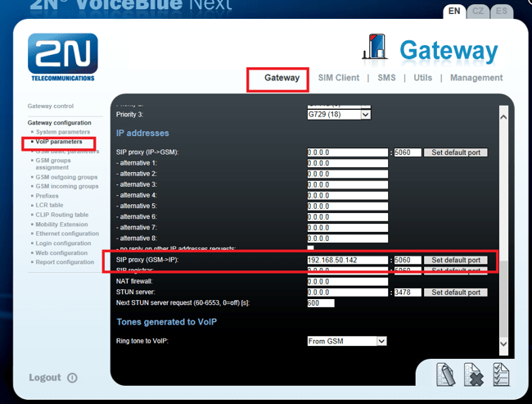Image resolution: width=532 pixels, height=404 pixels.
Task: Click alternative 6 IP address field
Action: click(x=347, y=217)
